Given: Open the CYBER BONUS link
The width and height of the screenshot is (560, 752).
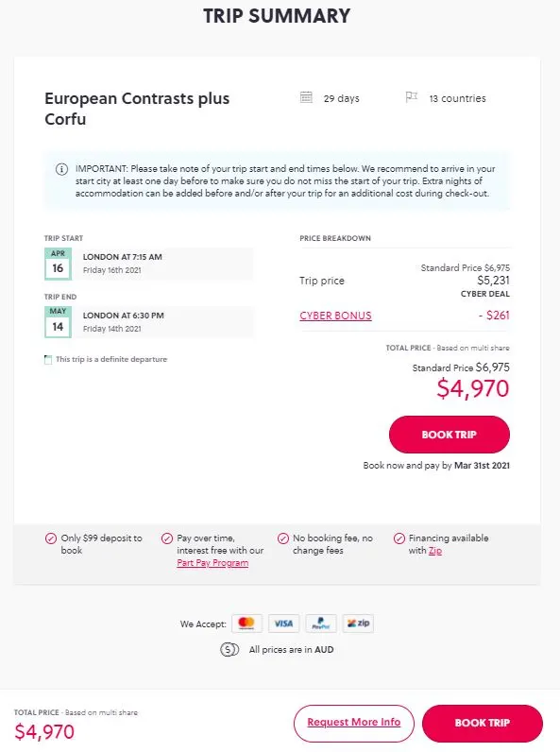Looking at the screenshot, I should [x=335, y=316].
